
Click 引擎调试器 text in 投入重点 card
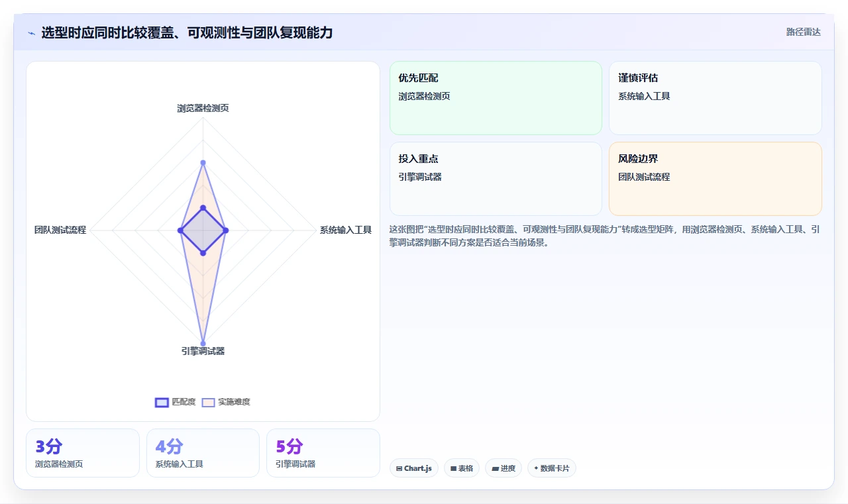point(420,177)
